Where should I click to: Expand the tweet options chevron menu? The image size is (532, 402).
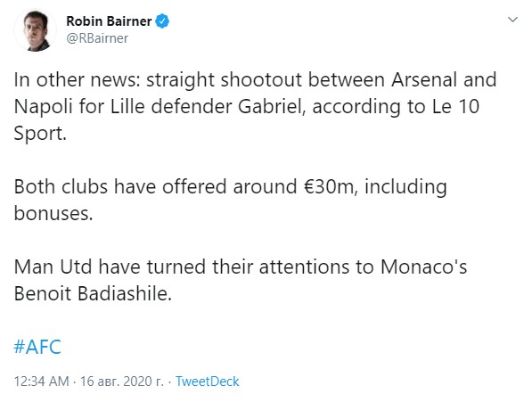point(512,20)
